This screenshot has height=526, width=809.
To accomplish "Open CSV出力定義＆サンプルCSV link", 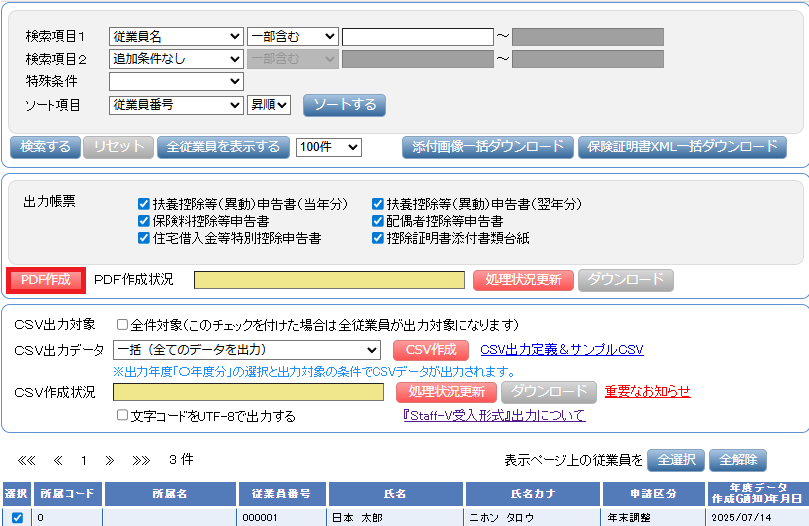I will (x=561, y=350).
